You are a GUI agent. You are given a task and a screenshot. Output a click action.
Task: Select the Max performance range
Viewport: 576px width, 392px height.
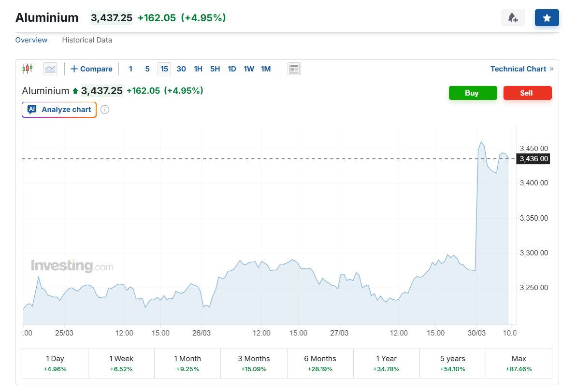coord(518,364)
